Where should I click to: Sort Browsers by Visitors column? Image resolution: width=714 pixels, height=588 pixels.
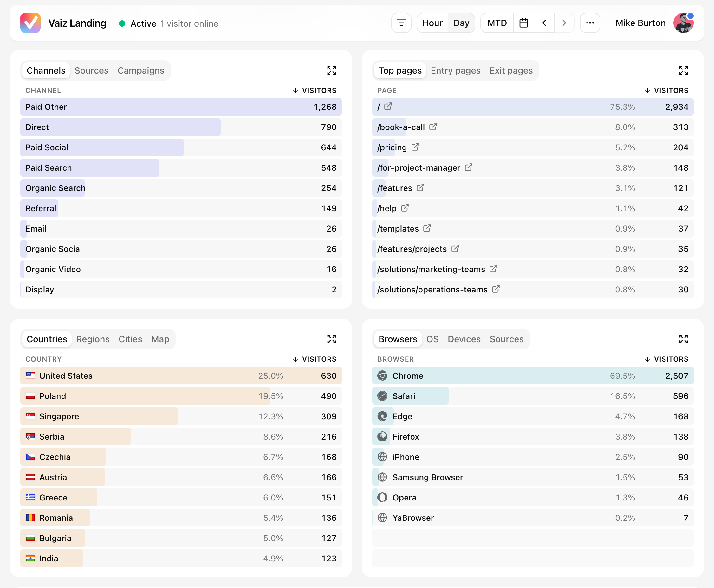point(667,359)
